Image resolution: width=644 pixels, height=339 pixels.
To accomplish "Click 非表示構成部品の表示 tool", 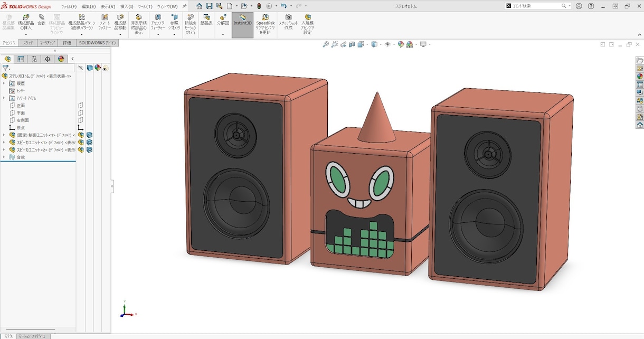I will tap(138, 24).
